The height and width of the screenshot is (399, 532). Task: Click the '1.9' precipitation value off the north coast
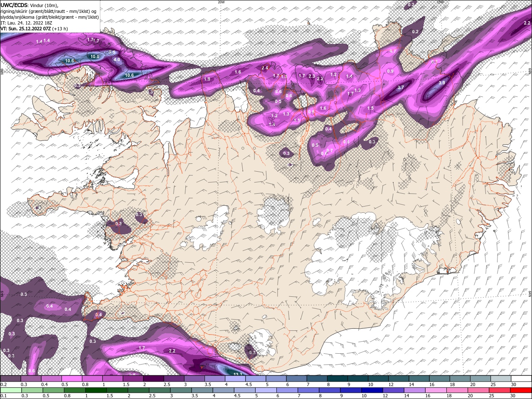(x=207, y=79)
